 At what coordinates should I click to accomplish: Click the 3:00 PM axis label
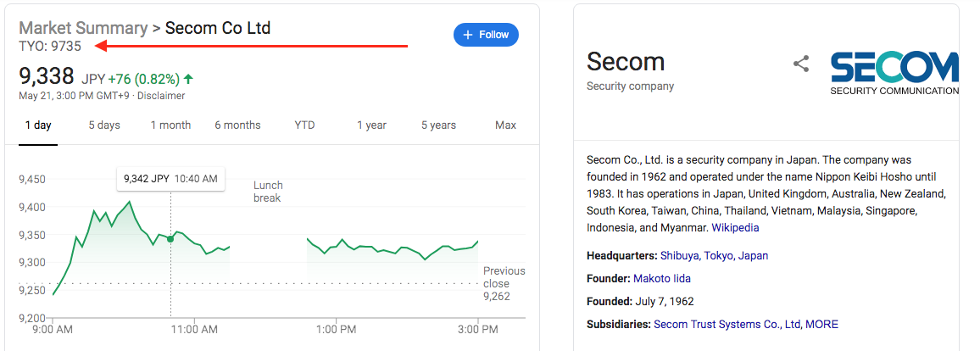pos(478,329)
